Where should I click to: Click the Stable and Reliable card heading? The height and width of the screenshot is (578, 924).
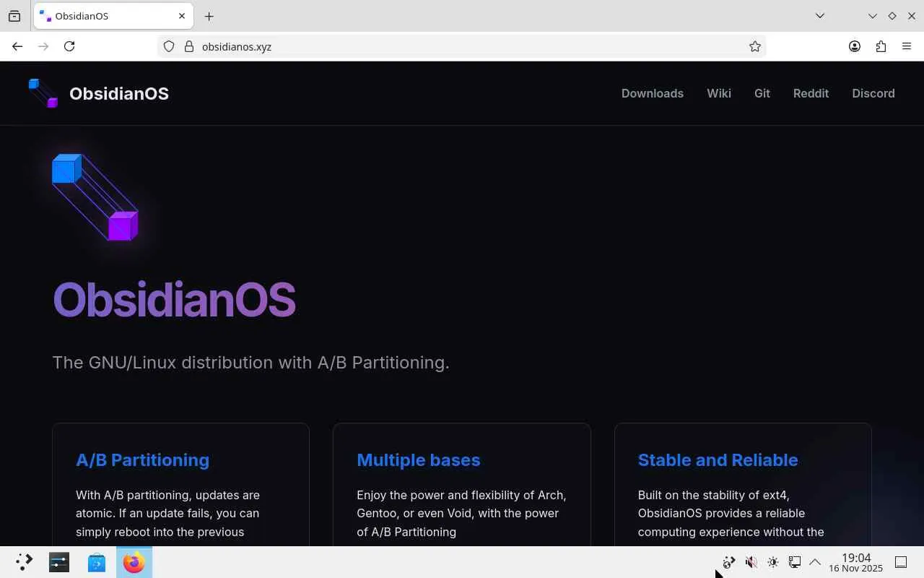coord(718,460)
